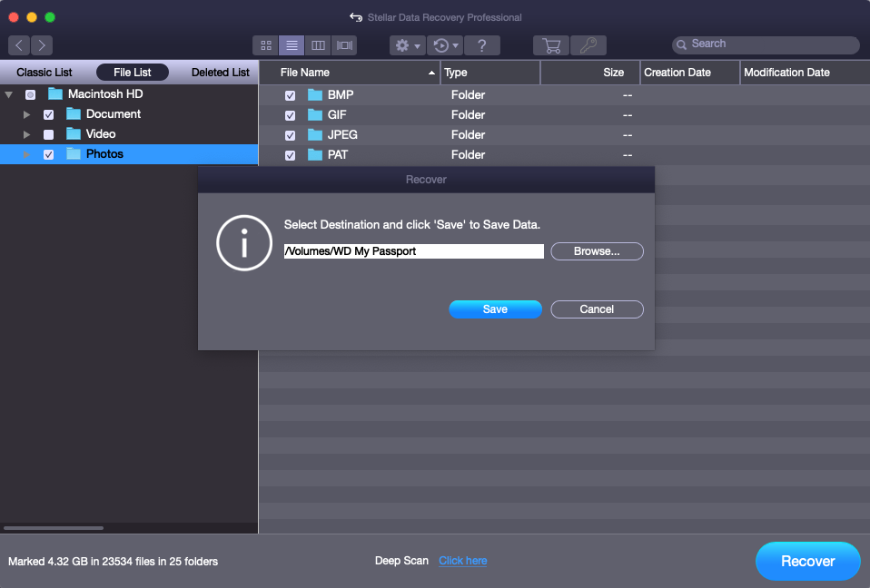Cancel the Recover dialog
The width and height of the screenshot is (870, 588).
[597, 309]
